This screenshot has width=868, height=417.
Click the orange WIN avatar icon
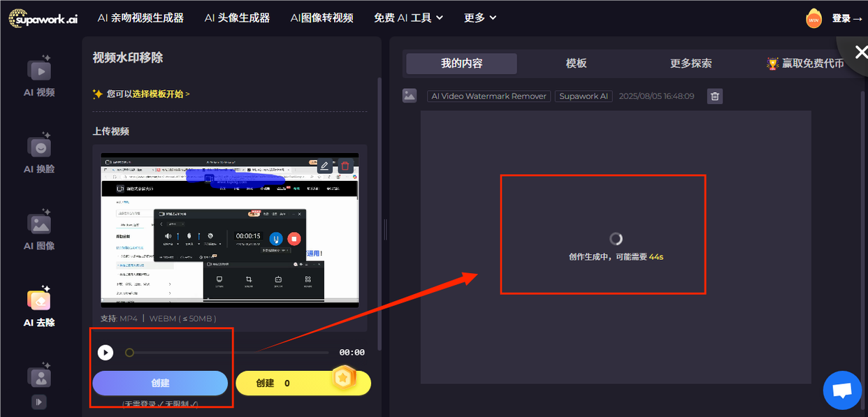(x=813, y=19)
